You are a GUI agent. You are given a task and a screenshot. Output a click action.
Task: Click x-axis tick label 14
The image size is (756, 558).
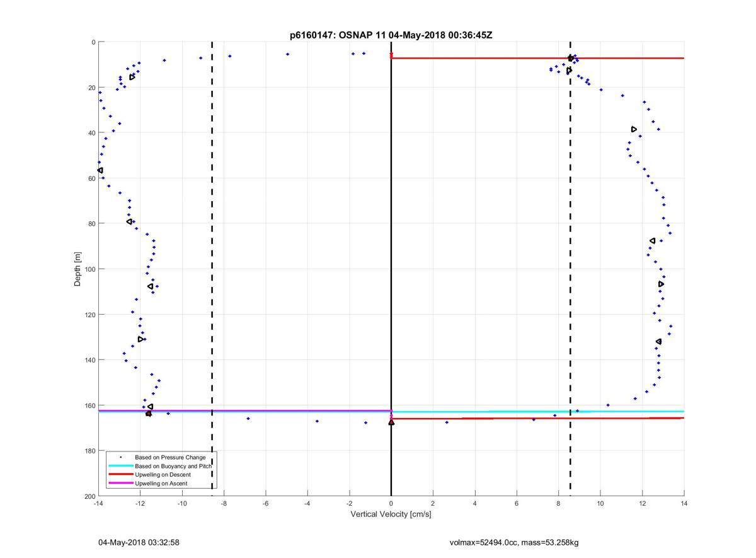pos(684,504)
